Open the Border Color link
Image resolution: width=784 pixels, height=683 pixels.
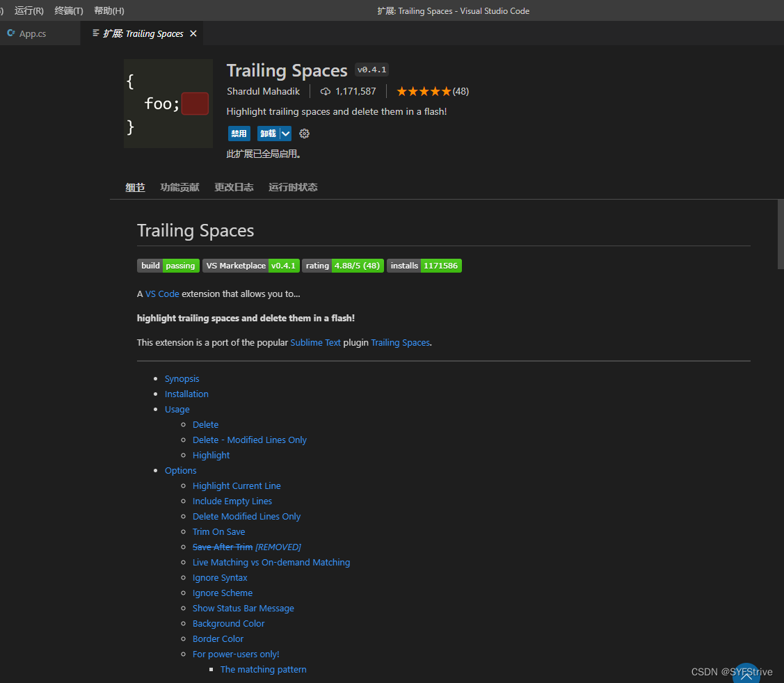pos(218,639)
